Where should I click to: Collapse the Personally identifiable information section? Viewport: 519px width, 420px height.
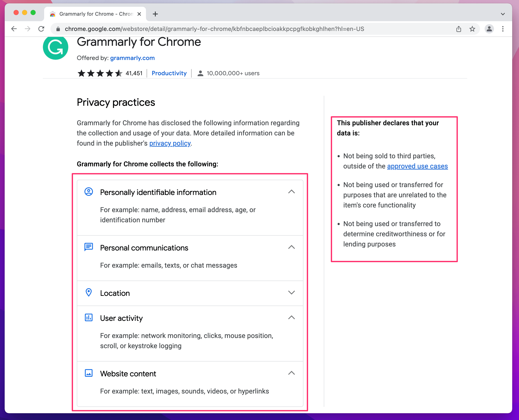point(292,192)
